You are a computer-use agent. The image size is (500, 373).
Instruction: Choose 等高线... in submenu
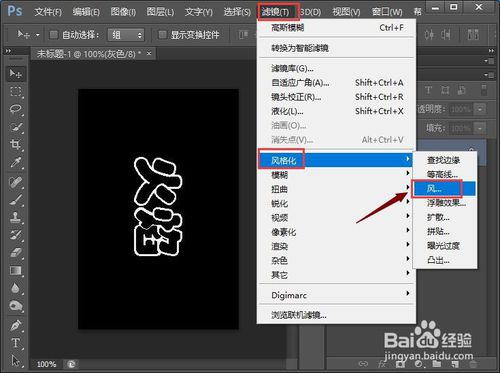click(445, 174)
